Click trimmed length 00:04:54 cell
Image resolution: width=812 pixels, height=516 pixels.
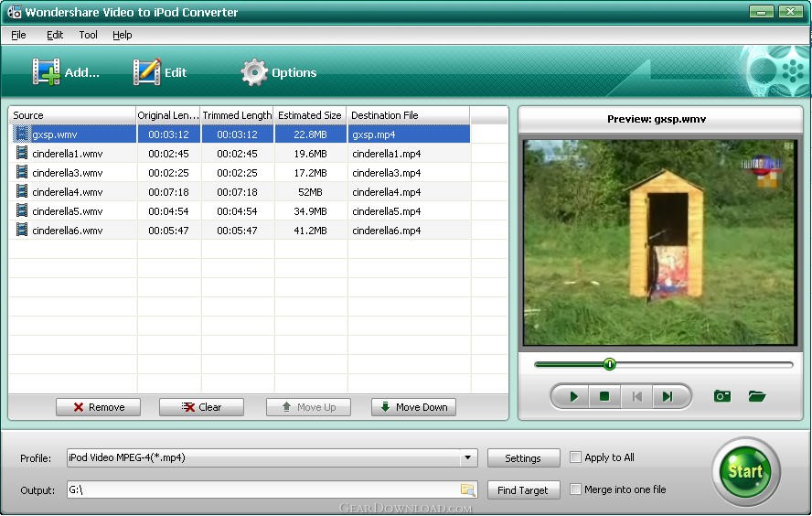pyautogui.click(x=237, y=211)
